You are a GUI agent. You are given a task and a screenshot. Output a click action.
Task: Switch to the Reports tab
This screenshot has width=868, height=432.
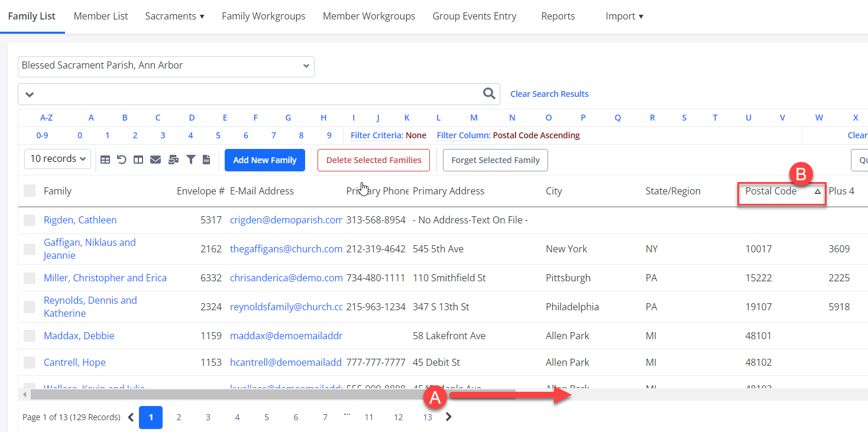tap(558, 17)
